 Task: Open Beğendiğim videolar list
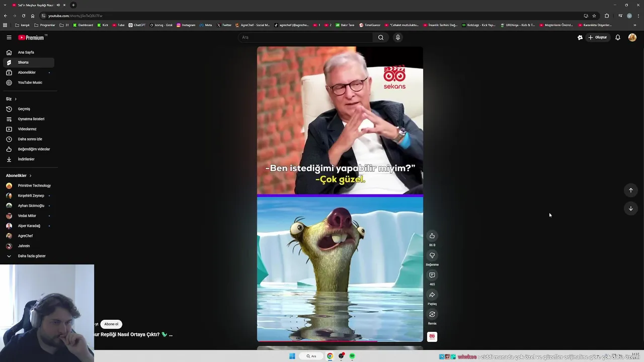coord(28,149)
